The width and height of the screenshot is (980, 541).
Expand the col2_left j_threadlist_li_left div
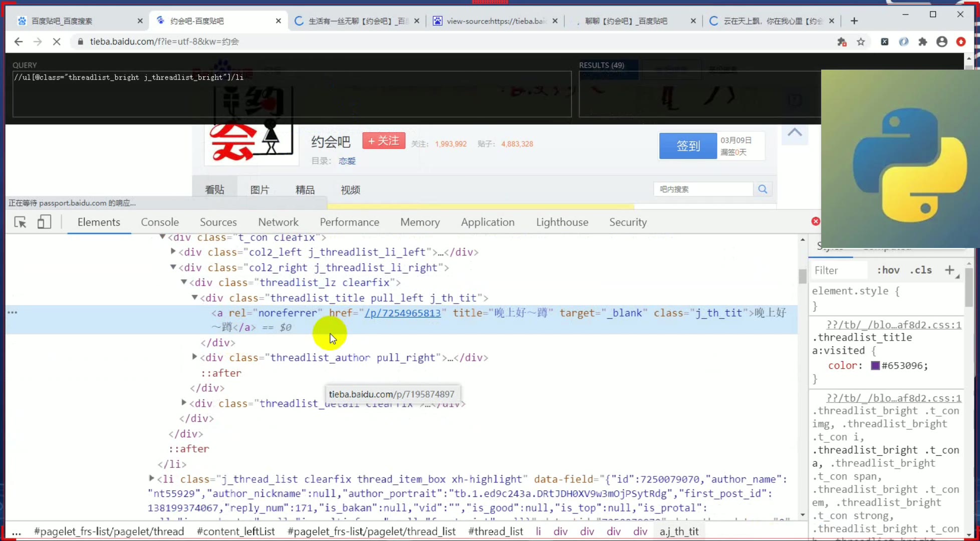(x=173, y=251)
